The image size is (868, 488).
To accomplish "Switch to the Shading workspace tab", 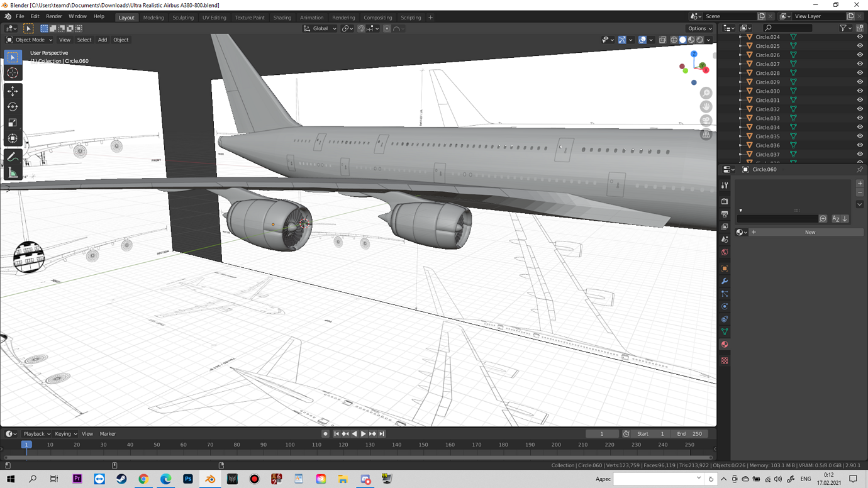I will 282,17.
